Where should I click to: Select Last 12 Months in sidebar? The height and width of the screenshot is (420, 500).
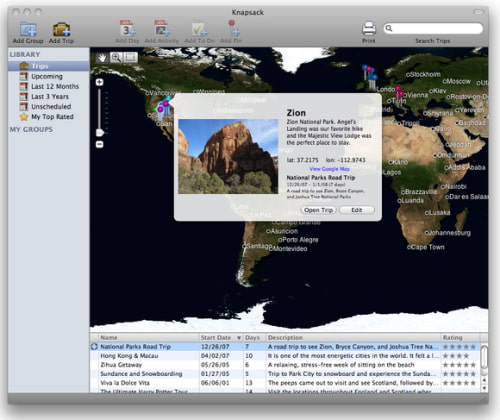point(49,86)
